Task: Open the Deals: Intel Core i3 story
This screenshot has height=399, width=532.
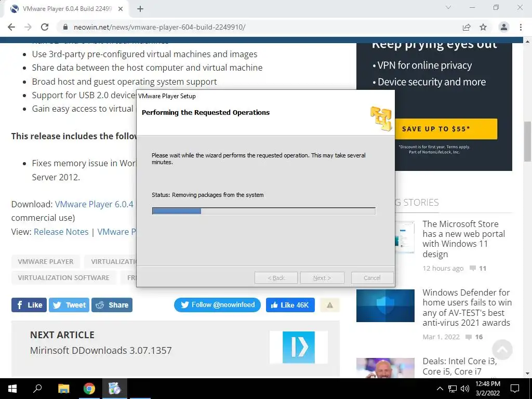Action: [460, 366]
